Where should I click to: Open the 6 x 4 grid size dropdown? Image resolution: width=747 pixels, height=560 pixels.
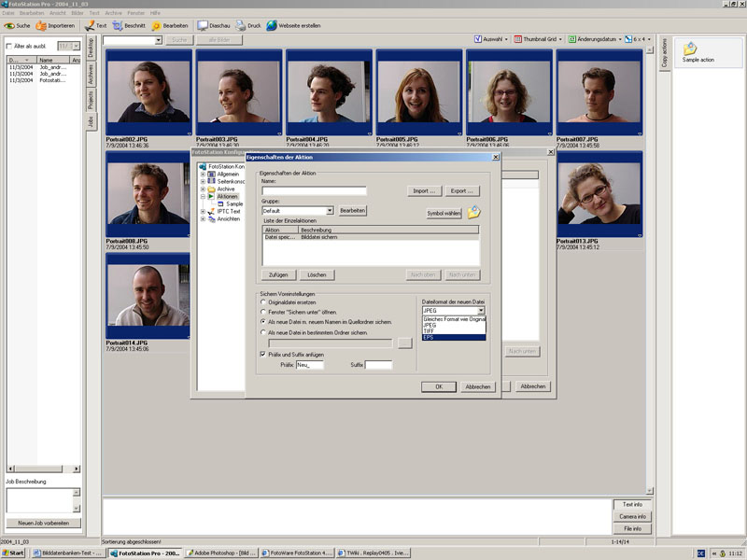point(638,39)
